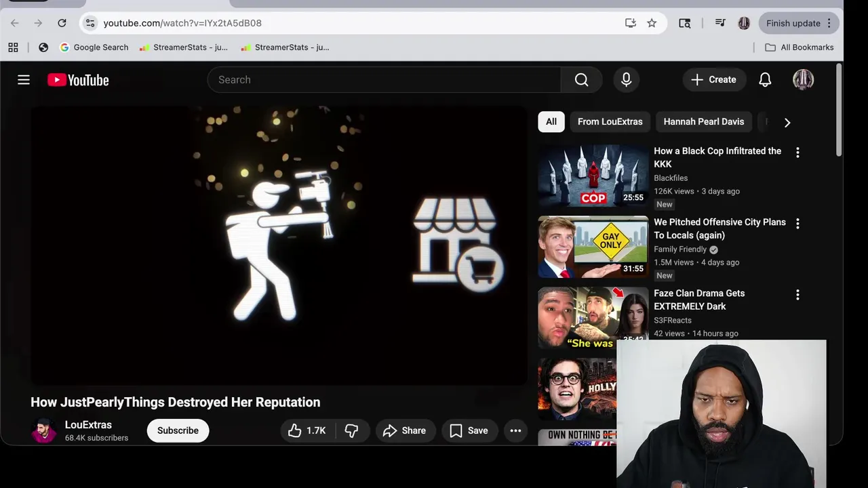
Task: Open site information icon in address bar
Action: point(90,23)
